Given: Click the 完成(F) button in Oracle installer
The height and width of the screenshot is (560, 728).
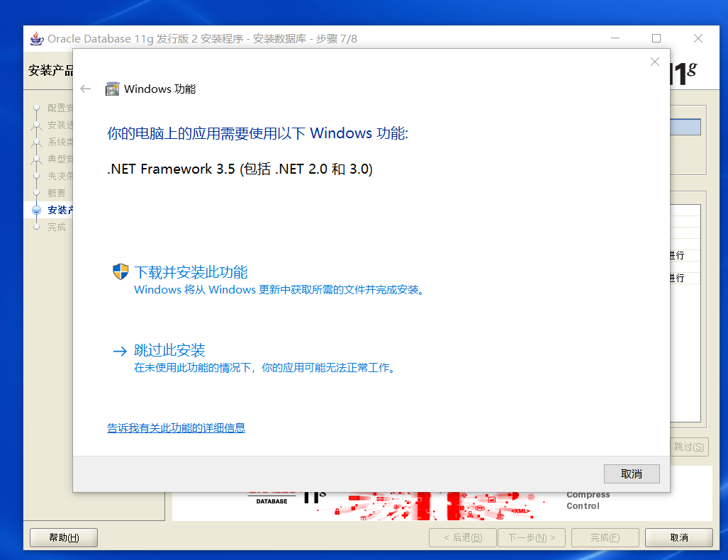Looking at the screenshot, I should coord(605,538).
